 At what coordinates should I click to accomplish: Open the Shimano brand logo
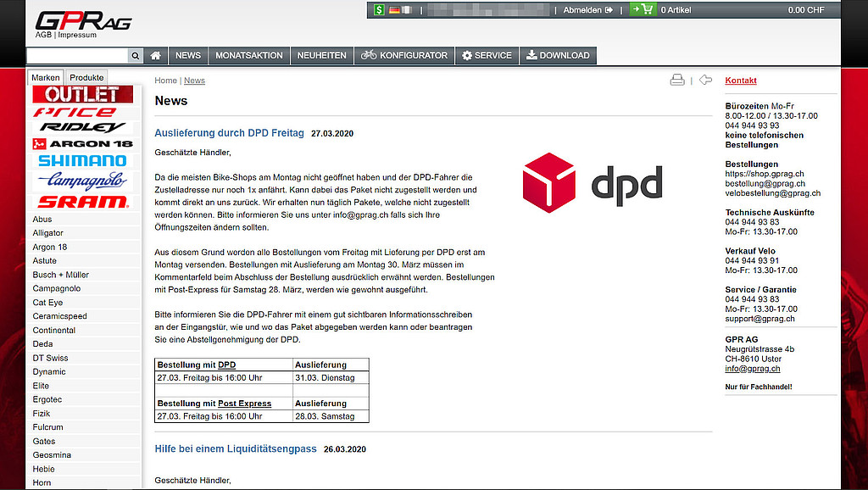tap(82, 161)
